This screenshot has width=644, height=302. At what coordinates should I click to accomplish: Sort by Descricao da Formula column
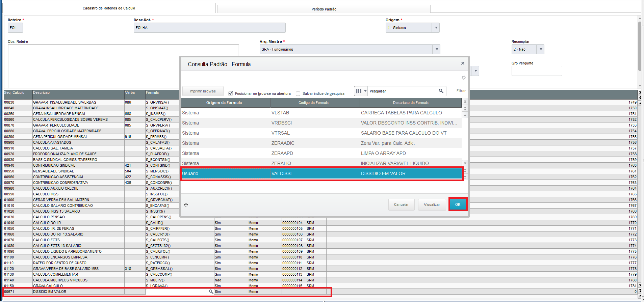pos(411,103)
